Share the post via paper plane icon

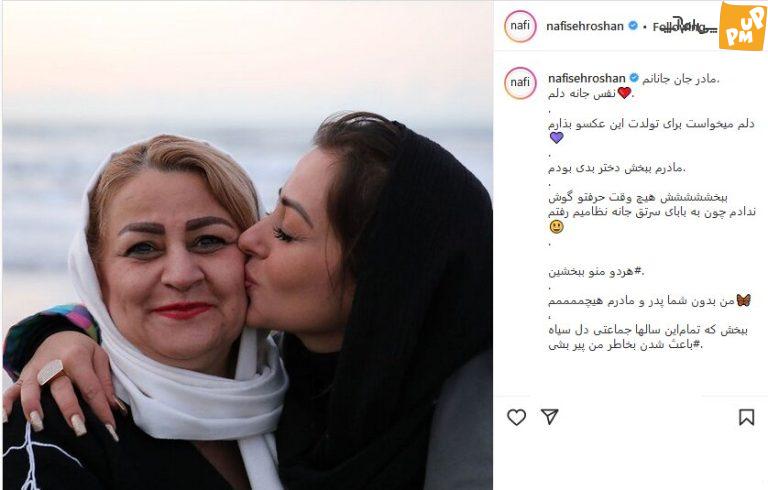coord(550,417)
